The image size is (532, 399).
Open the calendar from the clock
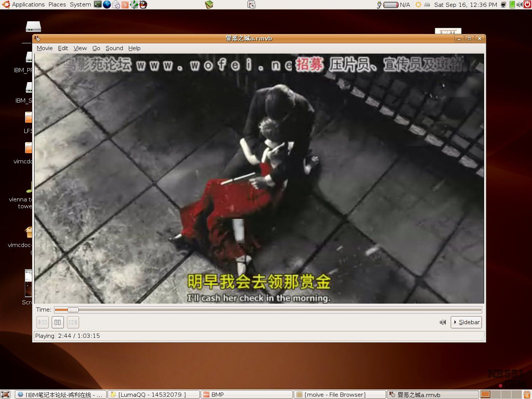point(465,5)
